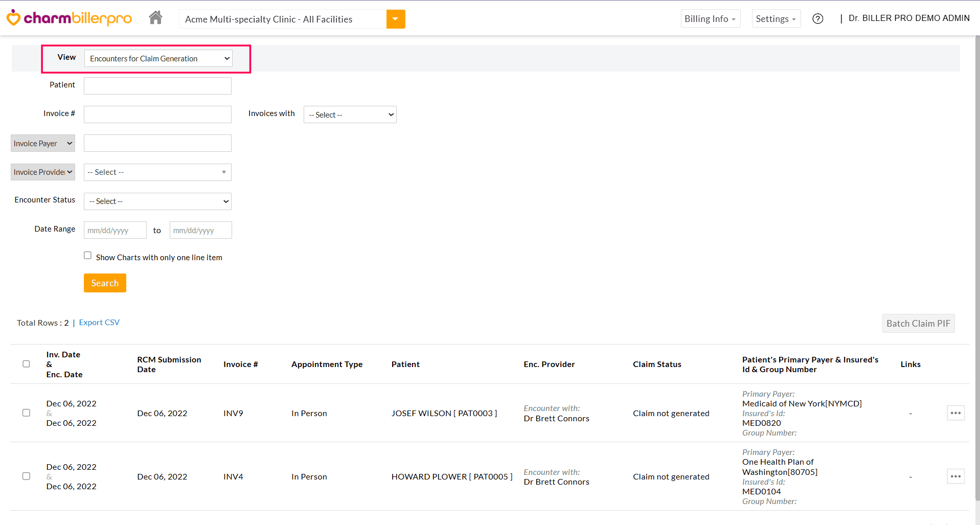Click Claim not generated in INV9 row
Screen dimensions: 980x525
(671, 413)
